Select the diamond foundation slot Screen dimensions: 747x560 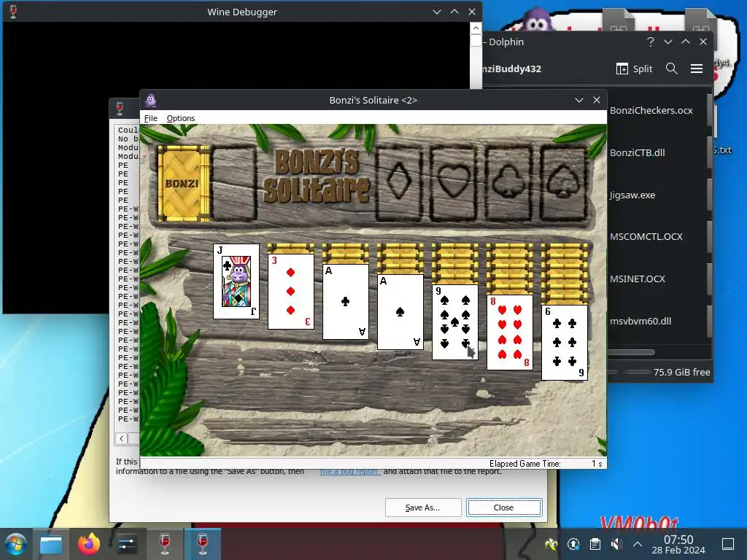pyautogui.click(x=399, y=183)
